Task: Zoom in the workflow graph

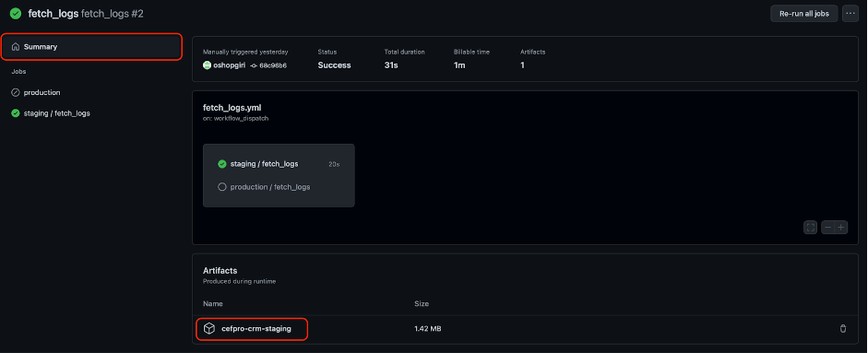Action: coord(841,228)
